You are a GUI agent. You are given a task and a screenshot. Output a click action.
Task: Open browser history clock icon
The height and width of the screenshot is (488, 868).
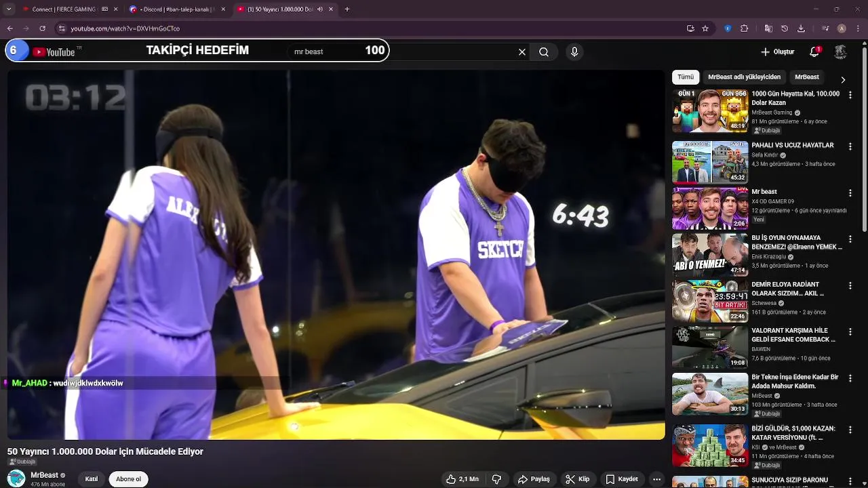(785, 28)
